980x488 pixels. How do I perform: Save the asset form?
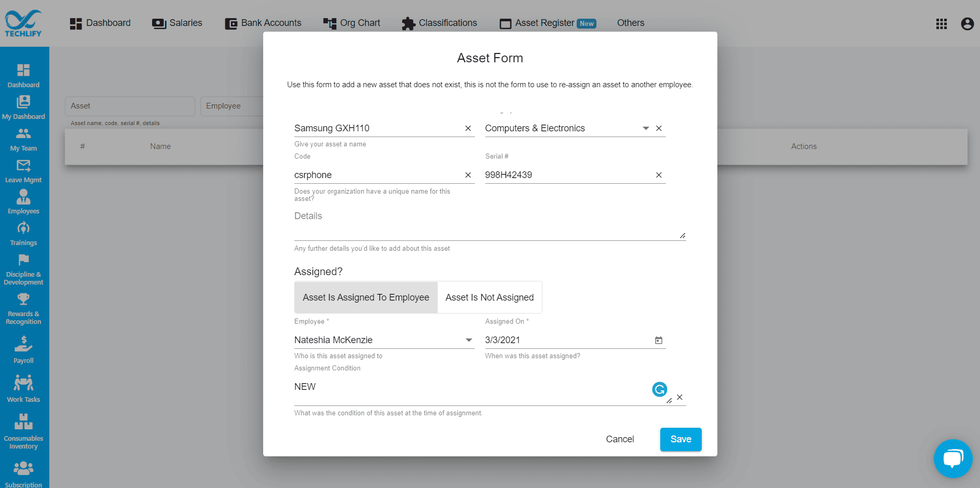pos(680,439)
